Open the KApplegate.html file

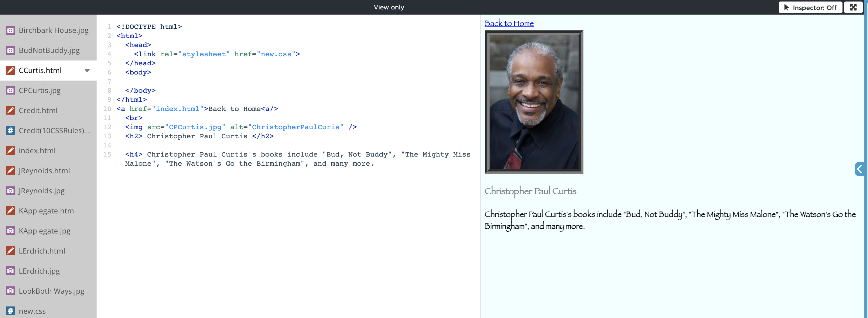[x=47, y=211]
